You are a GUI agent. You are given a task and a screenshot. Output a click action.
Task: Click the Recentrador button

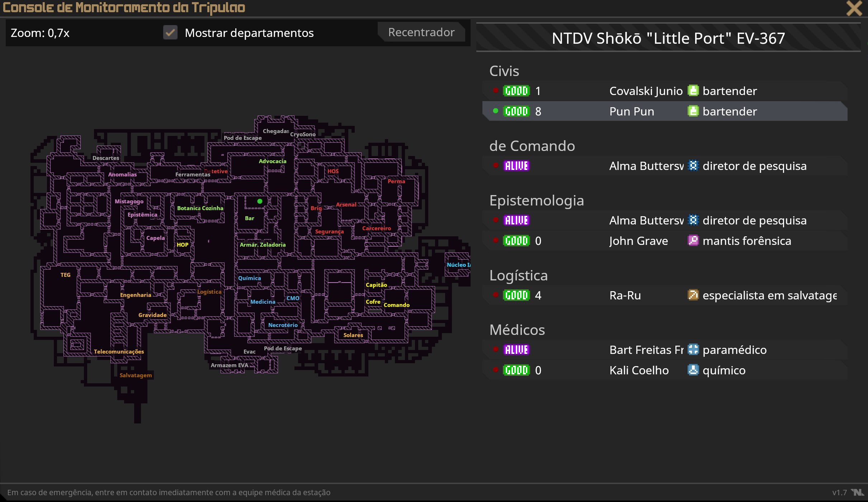(421, 32)
